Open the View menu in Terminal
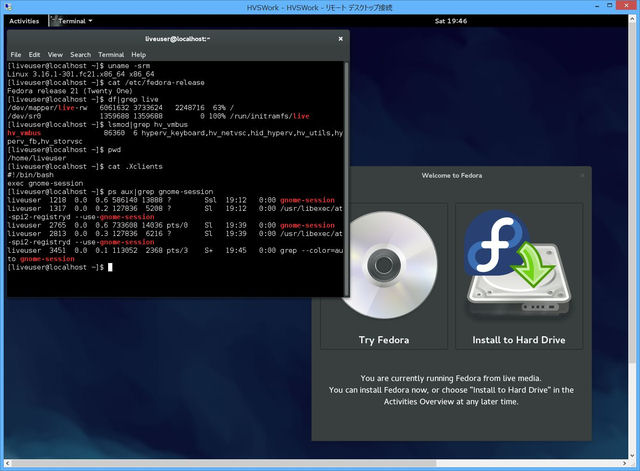 pyautogui.click(x=55, y=55)
